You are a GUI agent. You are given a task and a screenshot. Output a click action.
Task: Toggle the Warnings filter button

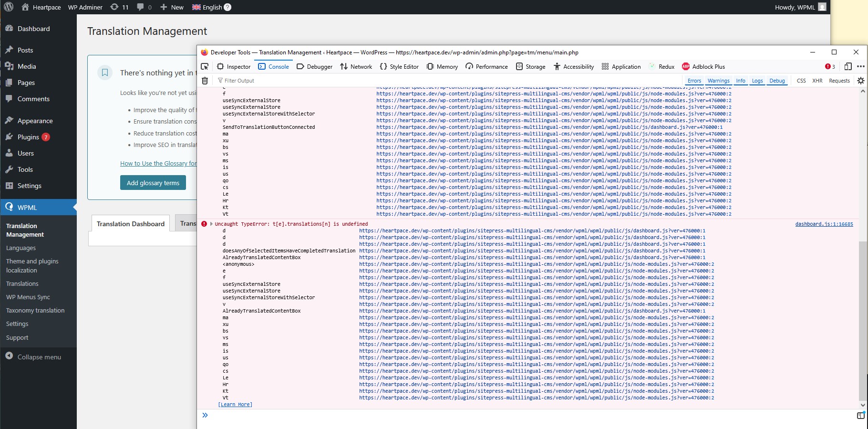tap(718, 81)
